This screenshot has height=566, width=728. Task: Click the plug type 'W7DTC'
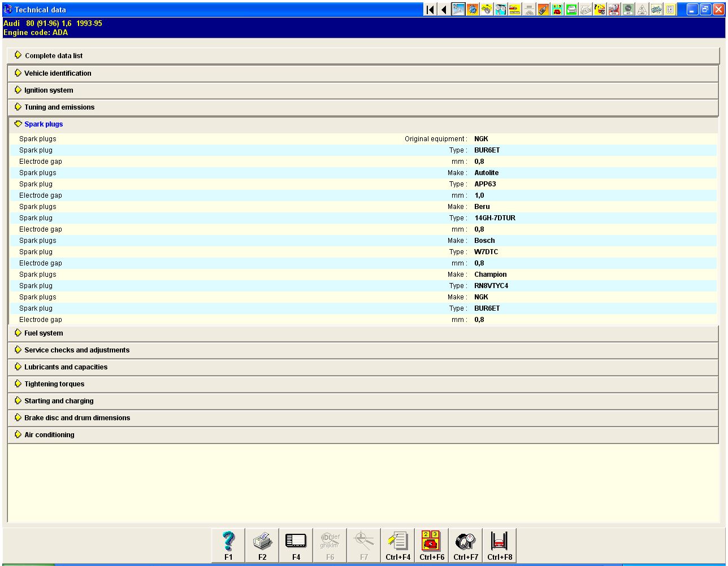(486, 252)
